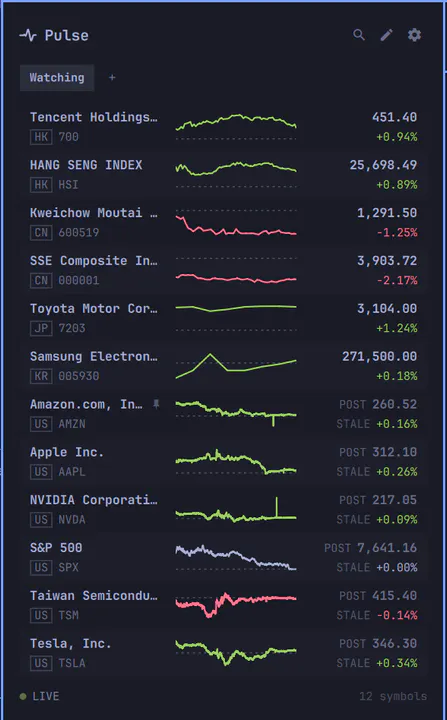447x720 pixels.
Task: Select Taiwan Semiconductor stock name
Action: [x=94, y=596]
